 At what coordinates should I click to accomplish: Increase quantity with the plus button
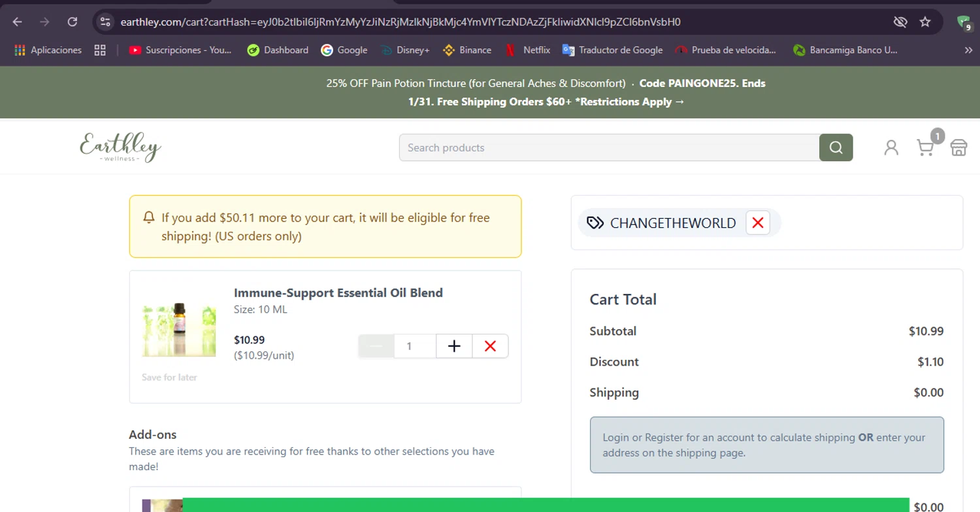click(454, 346)
